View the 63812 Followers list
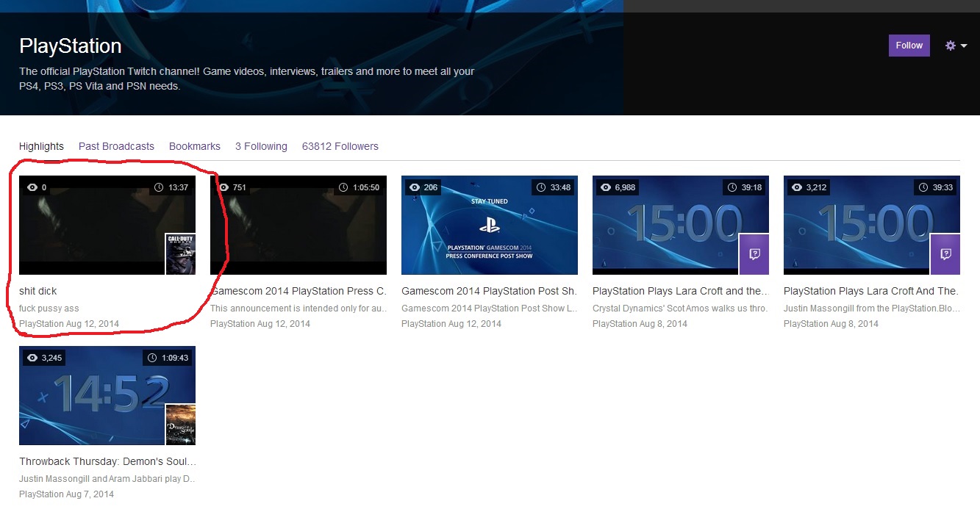The image size is (980, 523). pyautogui.click(x=340, y=146)
